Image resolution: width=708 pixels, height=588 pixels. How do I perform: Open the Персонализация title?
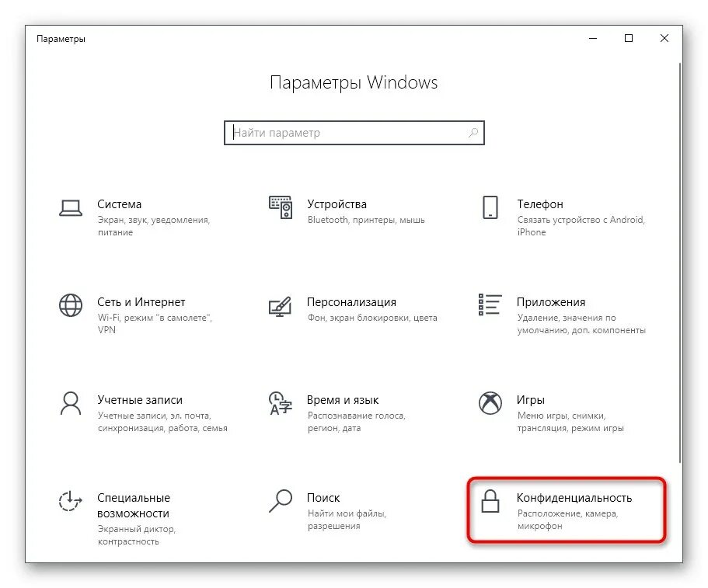(x=351, y=302)
